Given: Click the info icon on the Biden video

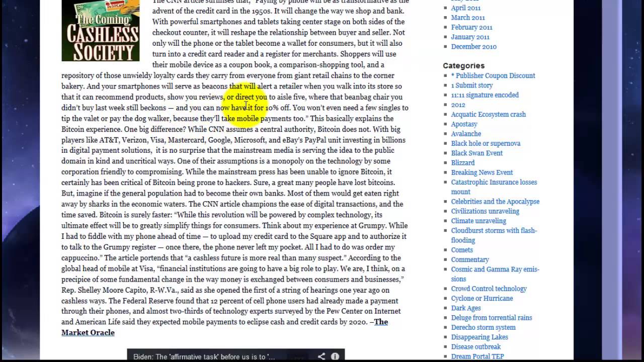Looking at the screenshot, I should click(335, 356).
